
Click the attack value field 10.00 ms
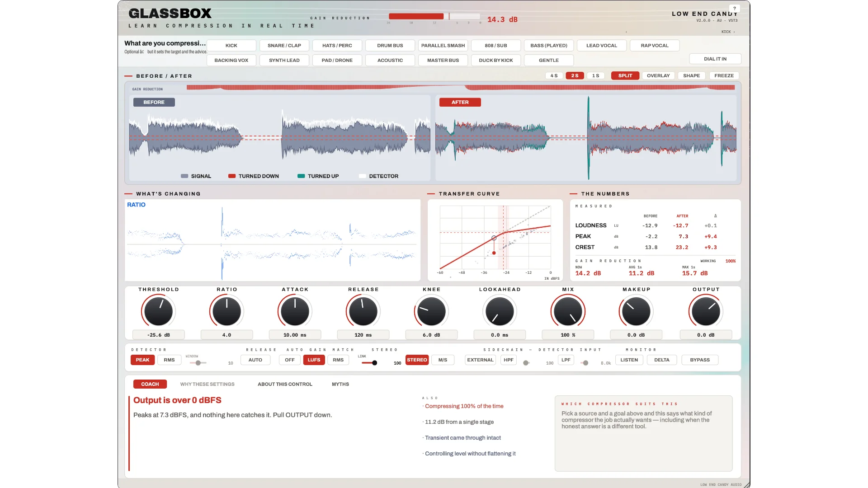[295, 335]
